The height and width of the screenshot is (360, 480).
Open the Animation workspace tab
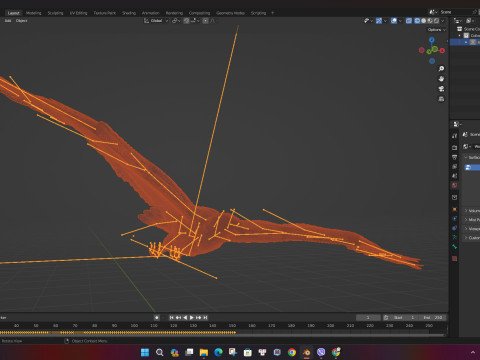pyautogui.click(x=151, y=13)
